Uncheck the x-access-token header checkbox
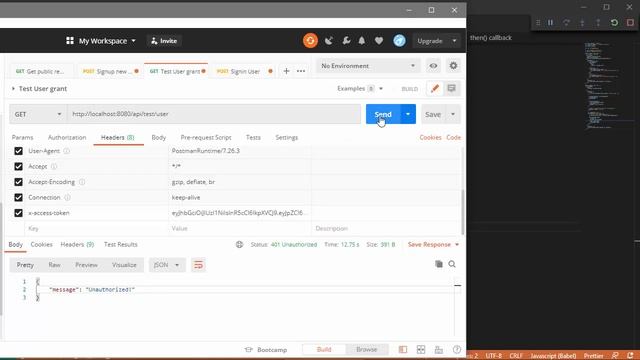The width and height of the screenshot is (640, 360). click(18, 213)
